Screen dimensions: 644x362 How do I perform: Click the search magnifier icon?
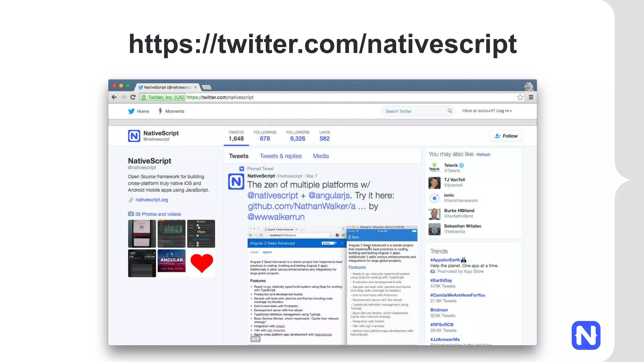[x=450, y=111]
